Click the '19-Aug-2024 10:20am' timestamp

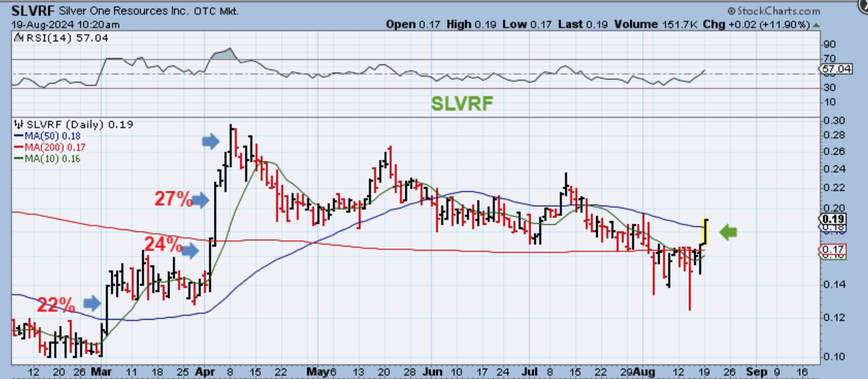[65, 24]
